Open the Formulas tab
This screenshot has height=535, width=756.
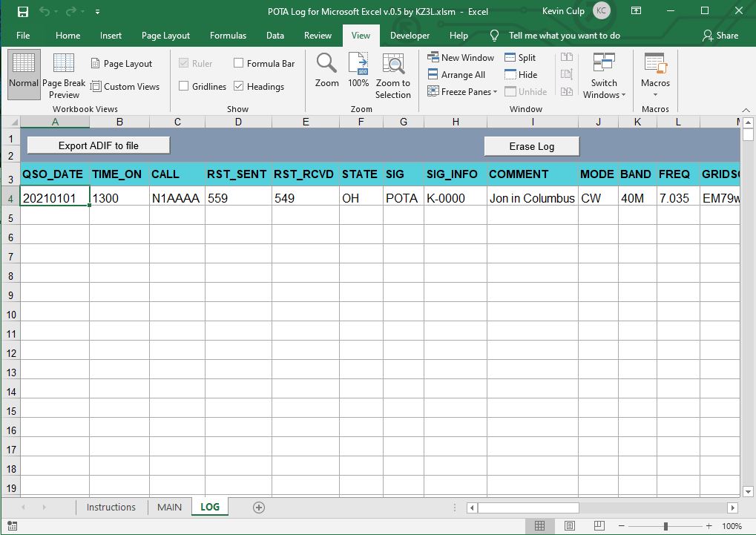coord(228,35)
